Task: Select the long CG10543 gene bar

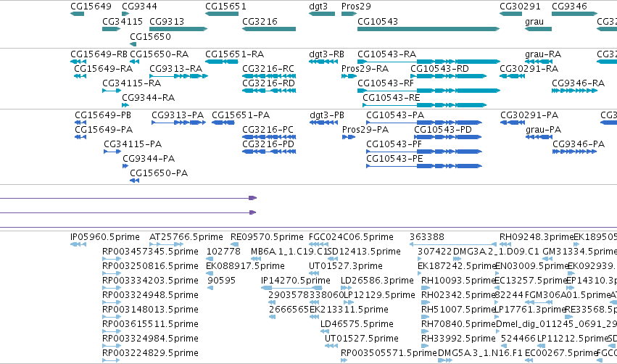Action: pyautogui.click(x=428, y=29)
